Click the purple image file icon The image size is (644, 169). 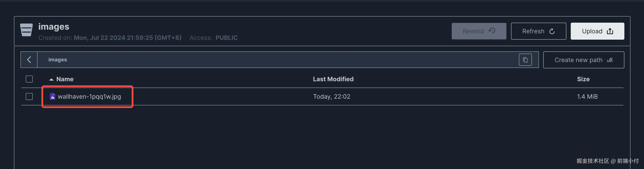pos(52,96)
